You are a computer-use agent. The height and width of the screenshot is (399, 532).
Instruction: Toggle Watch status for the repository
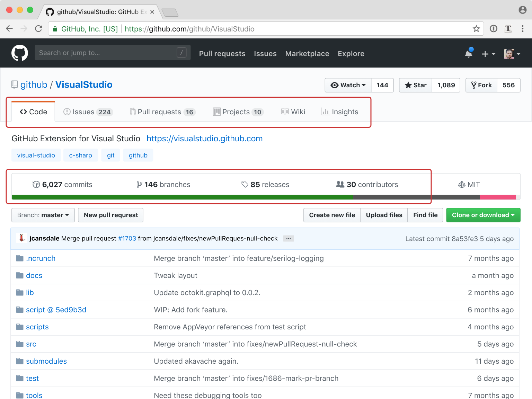click(348, 85)
